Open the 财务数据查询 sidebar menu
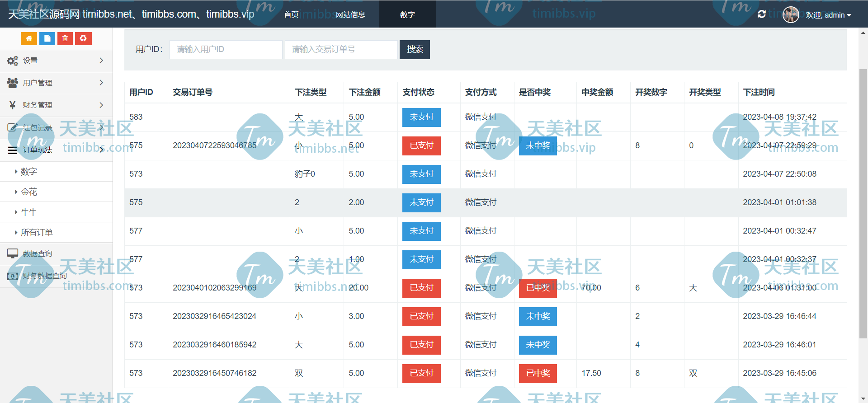This screenshot has height=403, width=868. click(56, 276)
